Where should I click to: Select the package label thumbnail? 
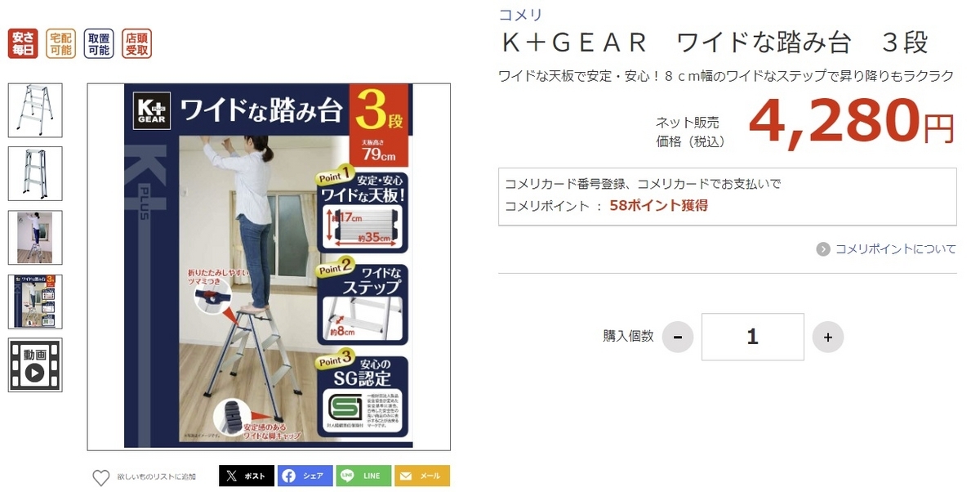(35, 302)
